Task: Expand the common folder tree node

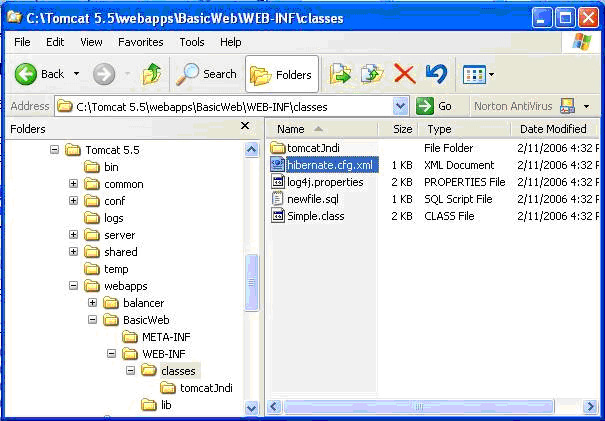Action: point(73,184)
